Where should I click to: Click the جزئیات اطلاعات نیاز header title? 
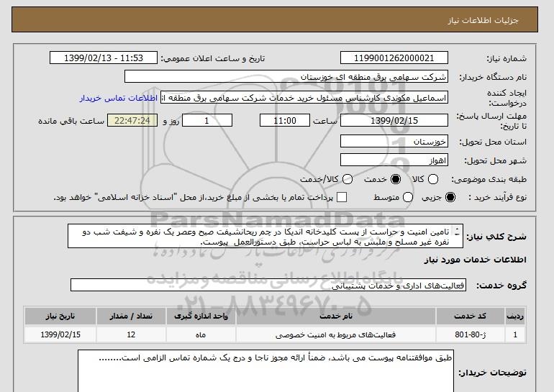coord(483,20)
